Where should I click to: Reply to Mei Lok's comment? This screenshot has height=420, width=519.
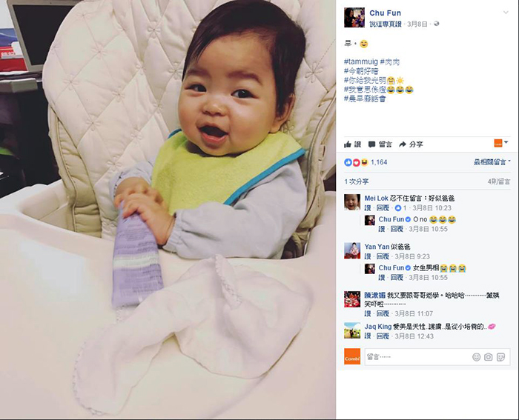pos(383,208)
